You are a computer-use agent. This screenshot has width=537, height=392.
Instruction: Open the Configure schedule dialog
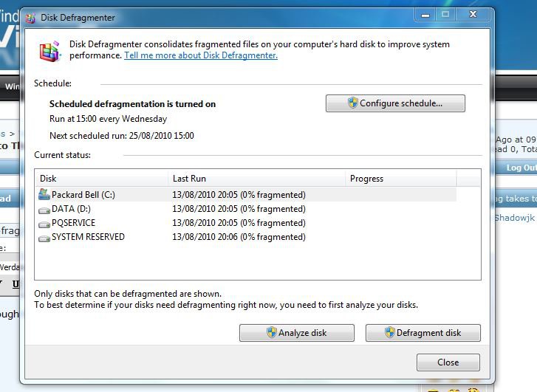coord(395,103)
